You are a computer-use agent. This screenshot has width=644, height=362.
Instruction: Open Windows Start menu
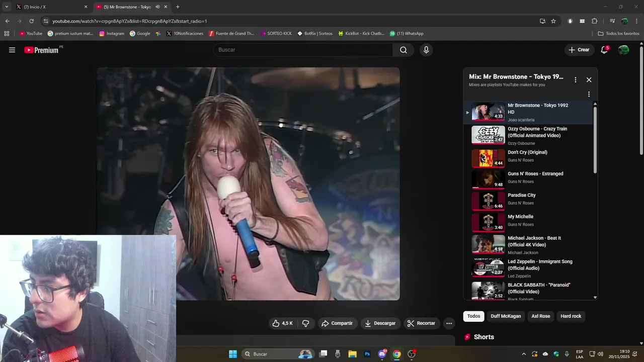(x=233, y=354)
